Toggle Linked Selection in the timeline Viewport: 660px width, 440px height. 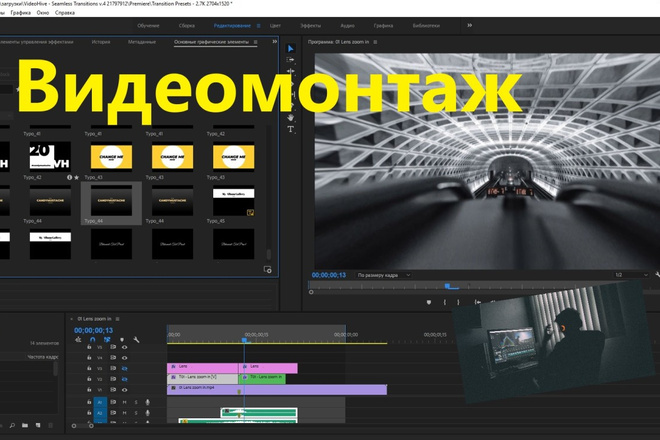[107, 339]
